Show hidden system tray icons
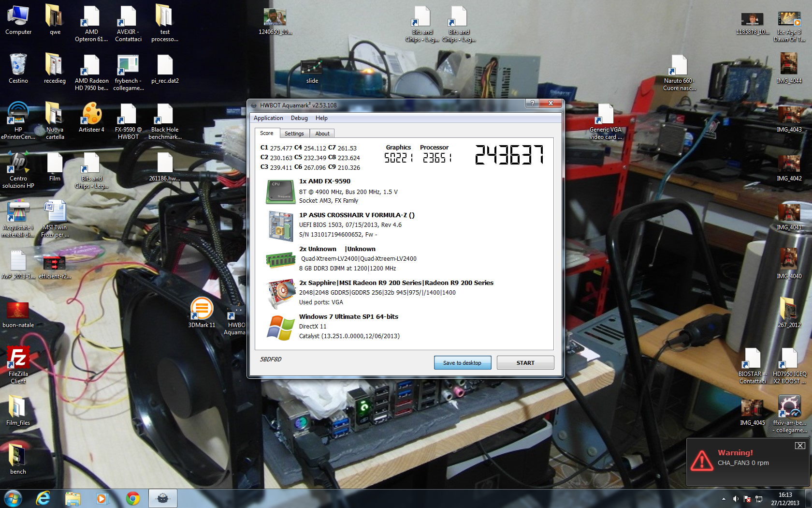Screen dimensions: 812x508 pyautogui.click(x=724, y=499)
